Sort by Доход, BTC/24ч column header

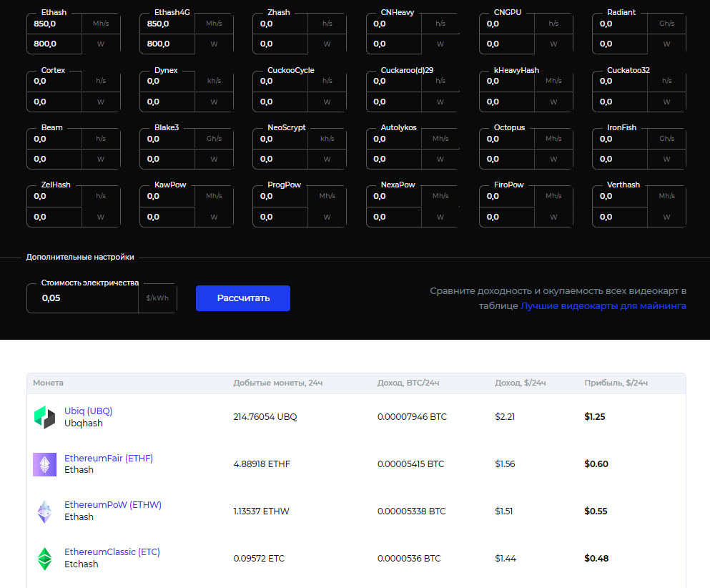point(408,383)
